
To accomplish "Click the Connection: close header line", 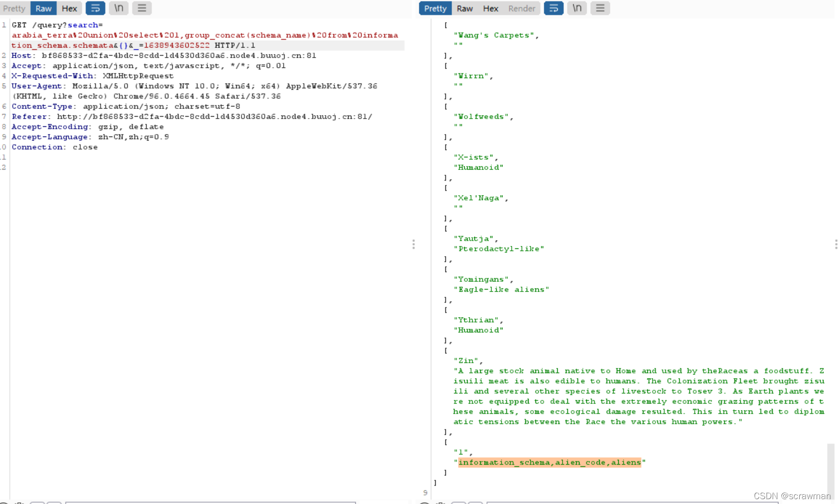I will (x=55, y=147).
